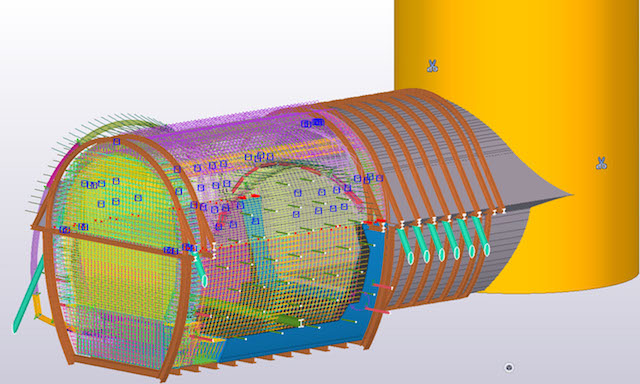The width and height of the screenshot is (640, 384).
Task: Select the blue square marker at the front arch's apex
Action: coord(117,142)
